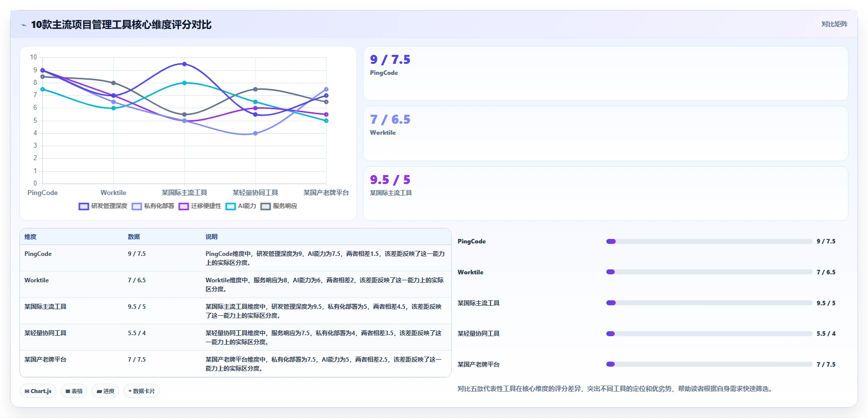Click 5.5 / 4 value beside progress bar
The image size is (868, 418).
pyautogui.click(x=826, y=334)
